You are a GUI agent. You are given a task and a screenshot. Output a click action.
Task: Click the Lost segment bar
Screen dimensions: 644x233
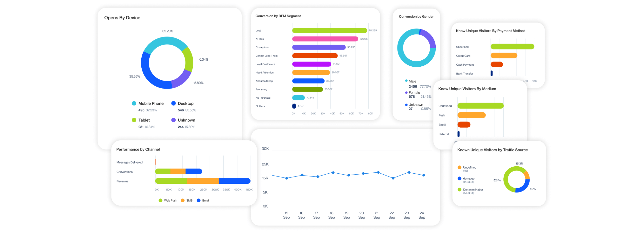(x=329, y=30)
